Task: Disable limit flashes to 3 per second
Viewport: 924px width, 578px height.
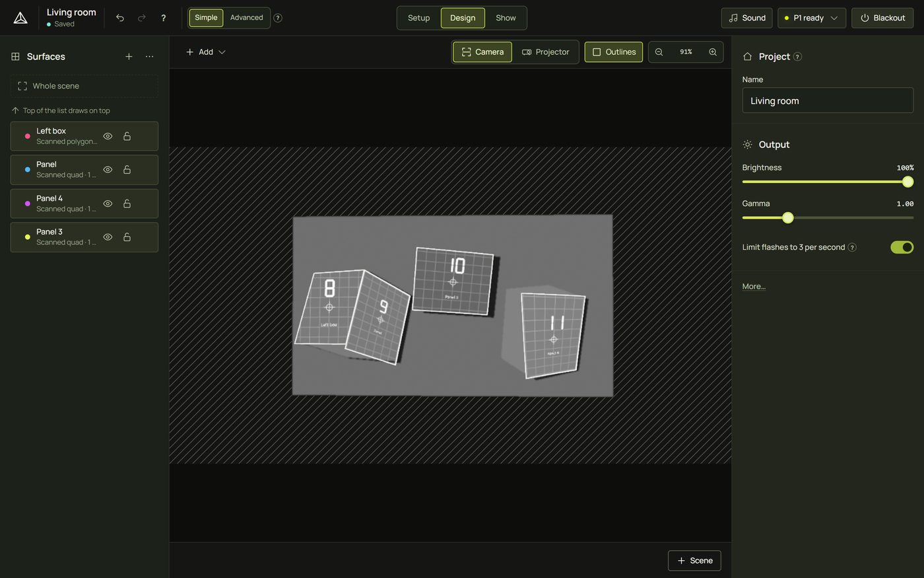Action: coord(902,247)
